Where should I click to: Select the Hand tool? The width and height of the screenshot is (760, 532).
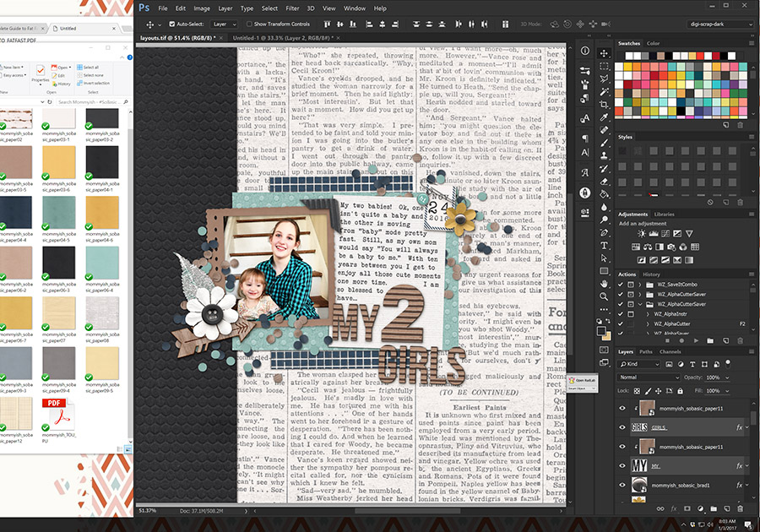tap(604, 284)
